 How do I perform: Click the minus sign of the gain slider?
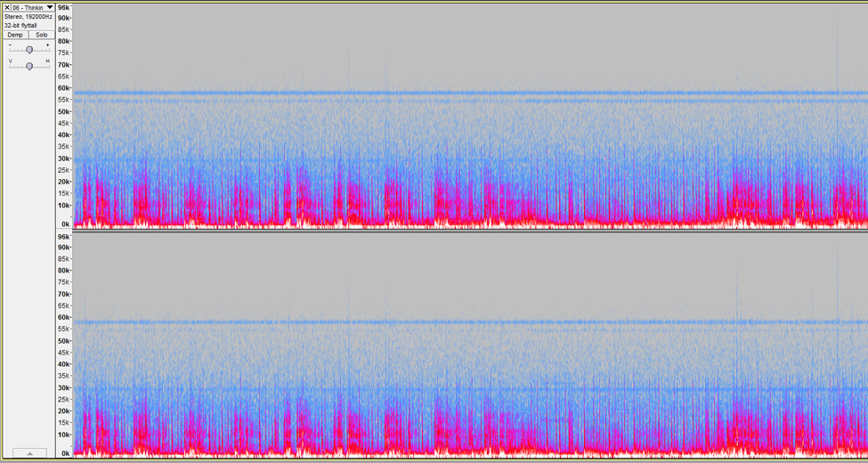coord(10,45)
